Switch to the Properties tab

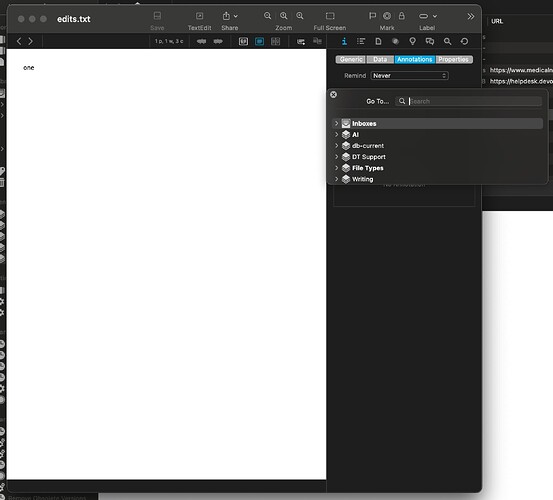[x=454, y=60]
